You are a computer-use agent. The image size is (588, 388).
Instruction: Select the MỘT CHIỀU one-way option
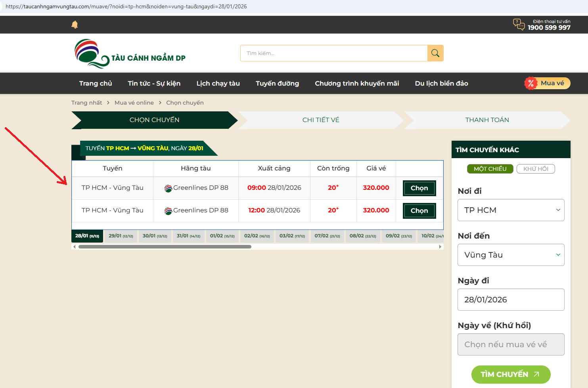490,169
